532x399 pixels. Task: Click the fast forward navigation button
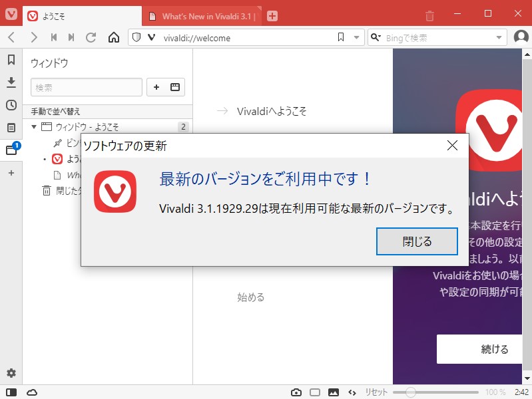(71, 37)
